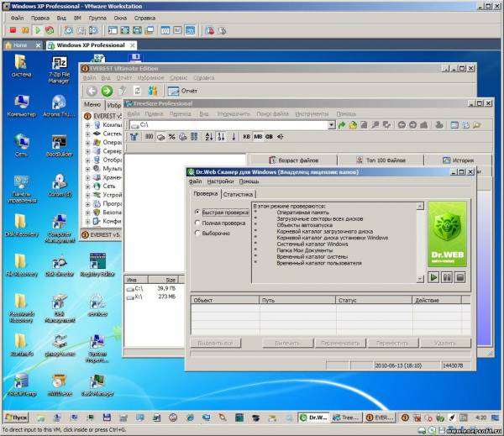The width and height of the screenshot is (504, 436).
Task: Click Dr.Web Переместить button
Action: click(x=393, y=343)
